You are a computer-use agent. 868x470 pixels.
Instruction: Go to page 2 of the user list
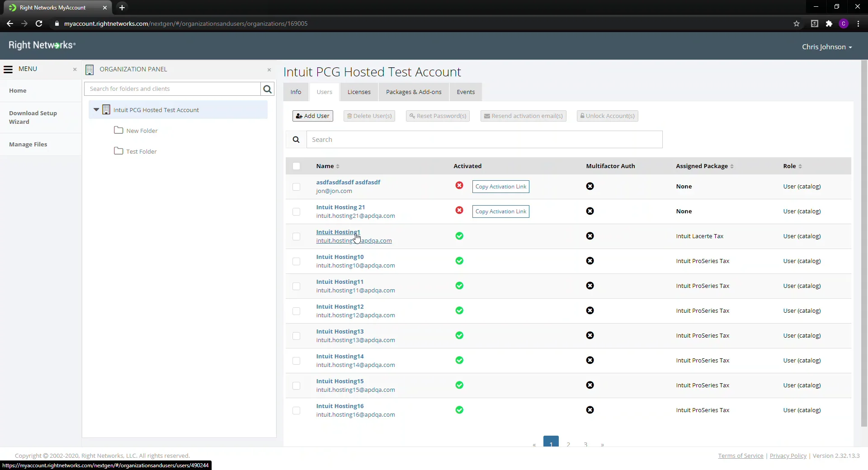tap(568, 444)
